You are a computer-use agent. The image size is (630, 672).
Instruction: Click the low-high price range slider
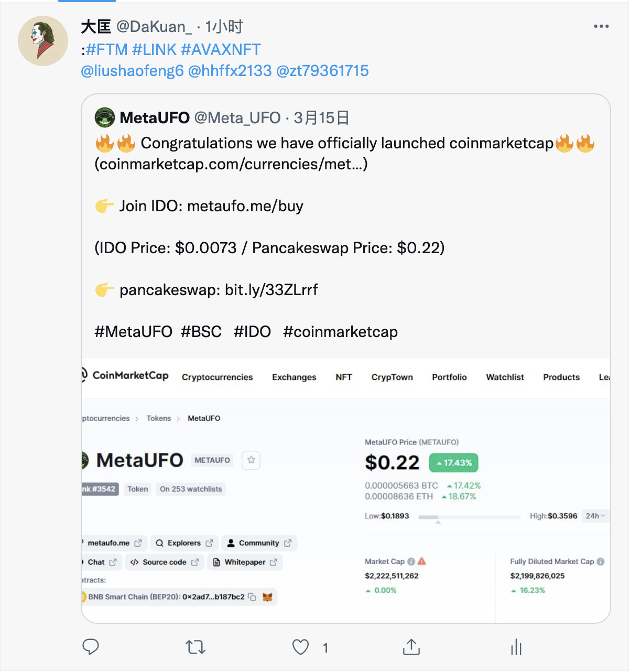[469, 517]
